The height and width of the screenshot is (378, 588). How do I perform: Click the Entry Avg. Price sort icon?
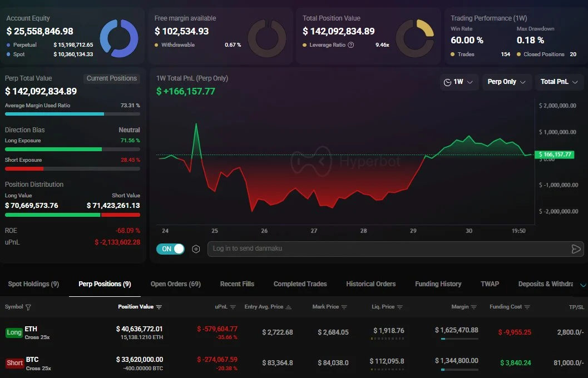point(288,307)
